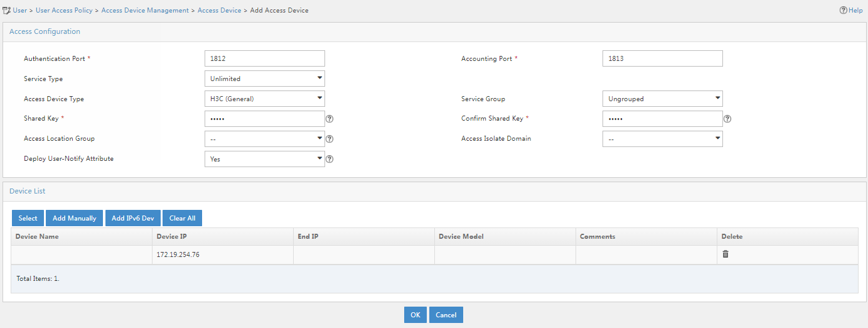
Task: Go to User Access Policy breadcrumb
Action: (64, 11)
